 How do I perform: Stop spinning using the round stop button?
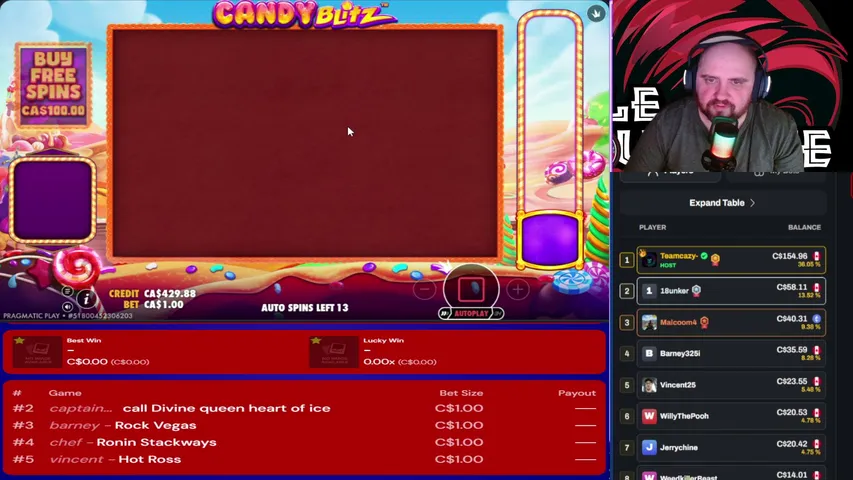point(471,290)
